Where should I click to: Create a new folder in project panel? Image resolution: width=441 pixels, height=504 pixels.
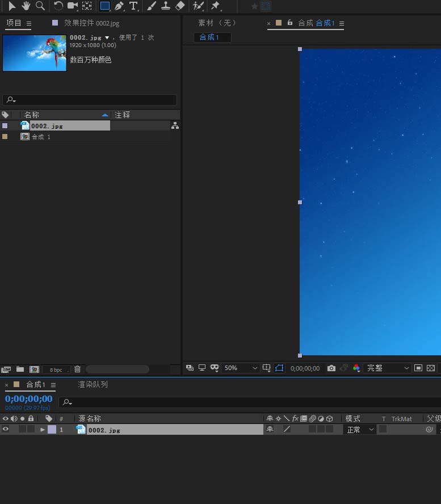[20, 369]
